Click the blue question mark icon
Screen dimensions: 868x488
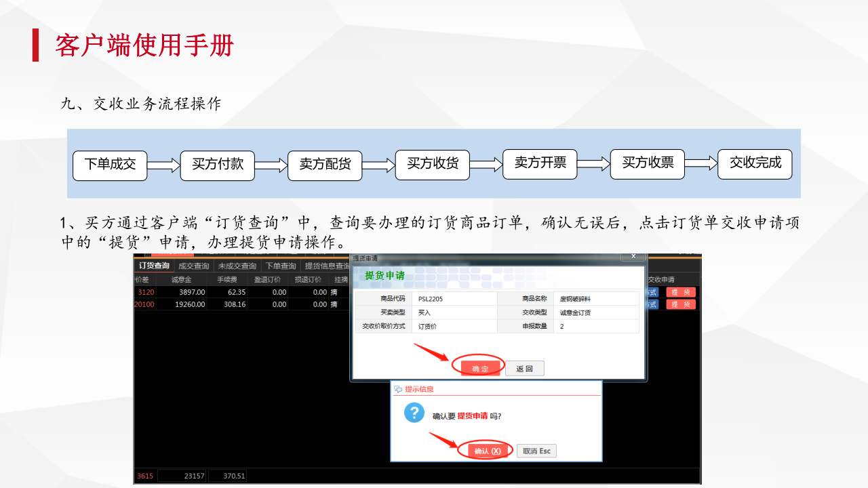click(x=414, y=412)
